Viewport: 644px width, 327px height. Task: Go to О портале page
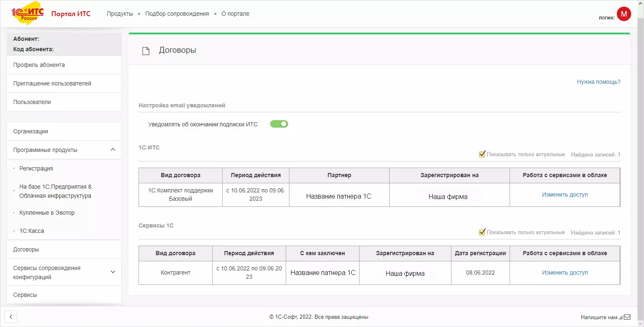[235, 14]
